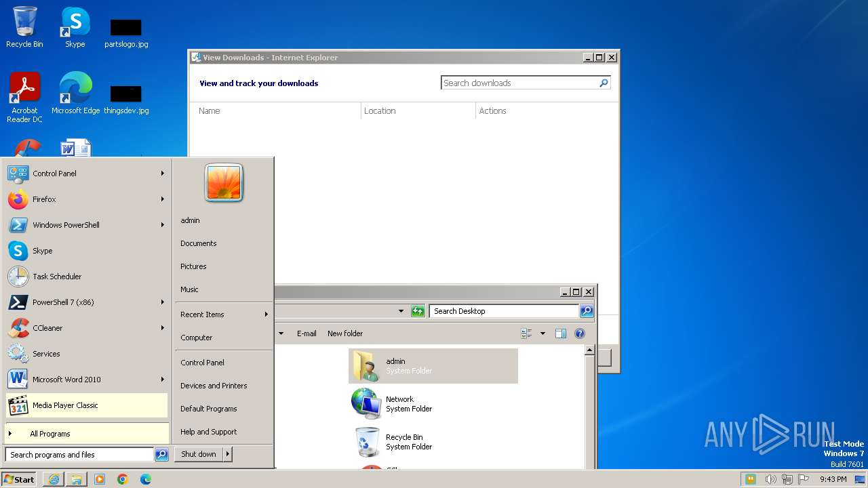Open Microsoft Edge desktop shortcut
Image resolution: width=868 pixels, height=488 pixels.
coord(75,94)
